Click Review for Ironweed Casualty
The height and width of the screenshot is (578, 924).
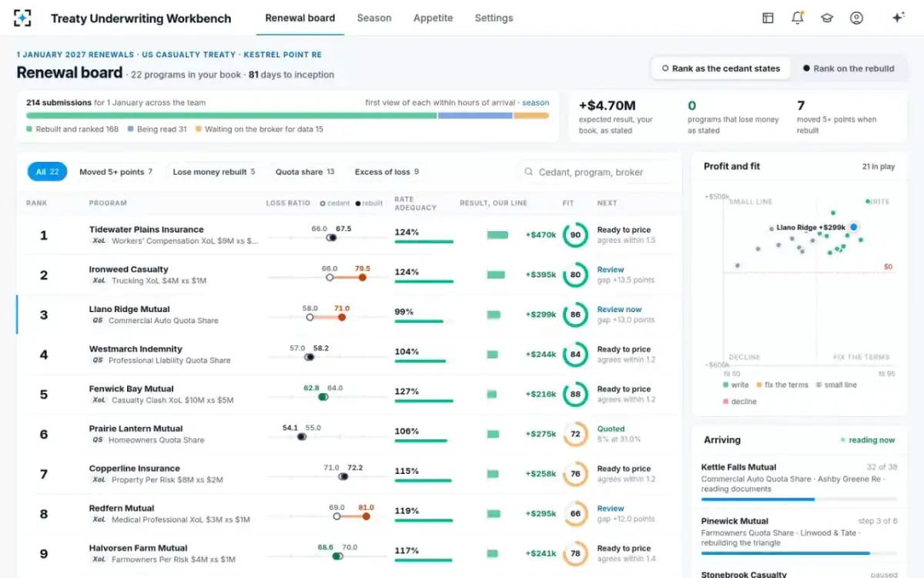(x=611, y=270)
